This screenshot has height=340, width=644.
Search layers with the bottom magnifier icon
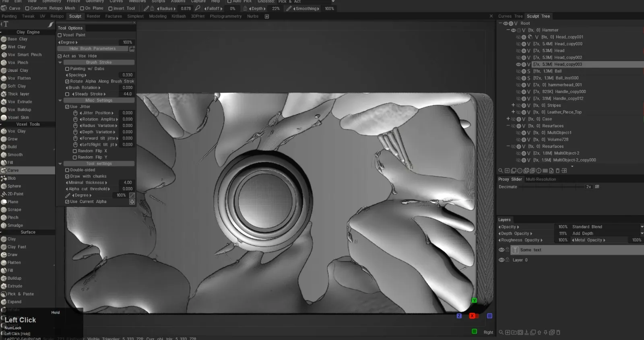coord(501,332)
